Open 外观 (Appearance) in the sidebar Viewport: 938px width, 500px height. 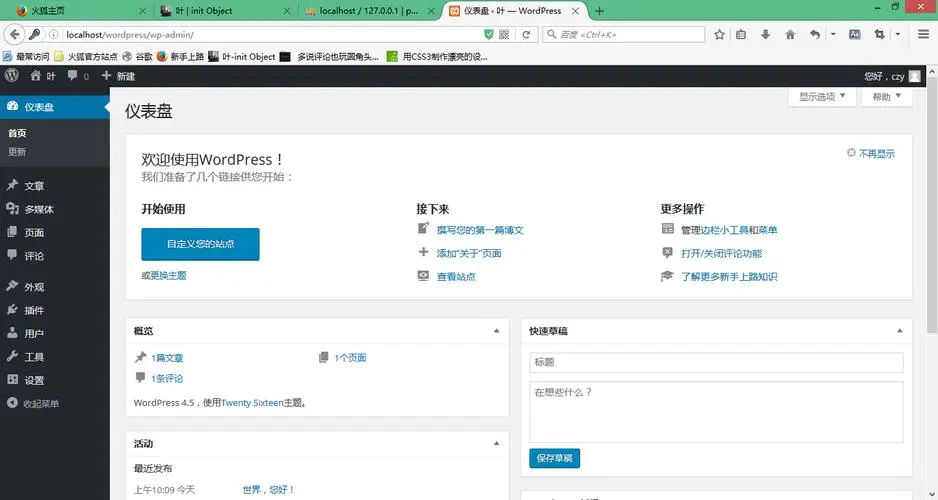coord(34,286)
